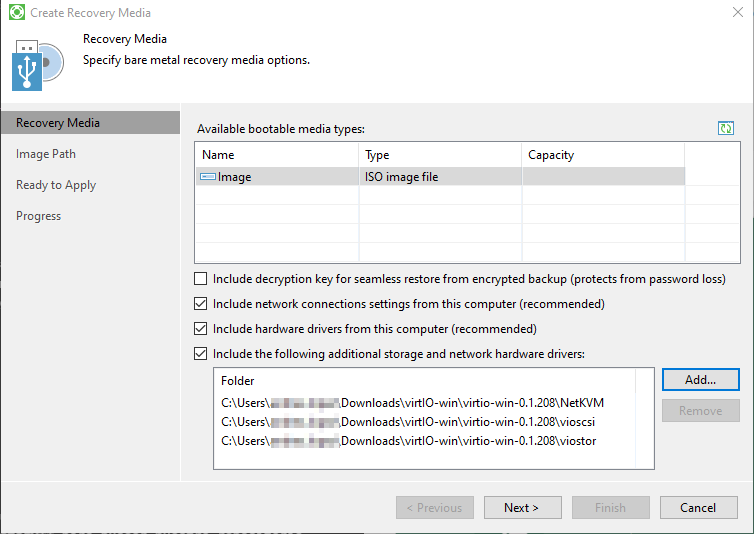Select the vioscsi driver folder entry
Viewport: 754px width, 534px height.
[408, 422]
